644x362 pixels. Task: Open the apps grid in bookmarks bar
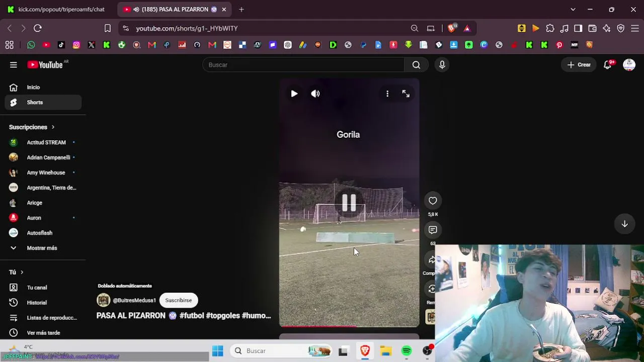[10, 45]
